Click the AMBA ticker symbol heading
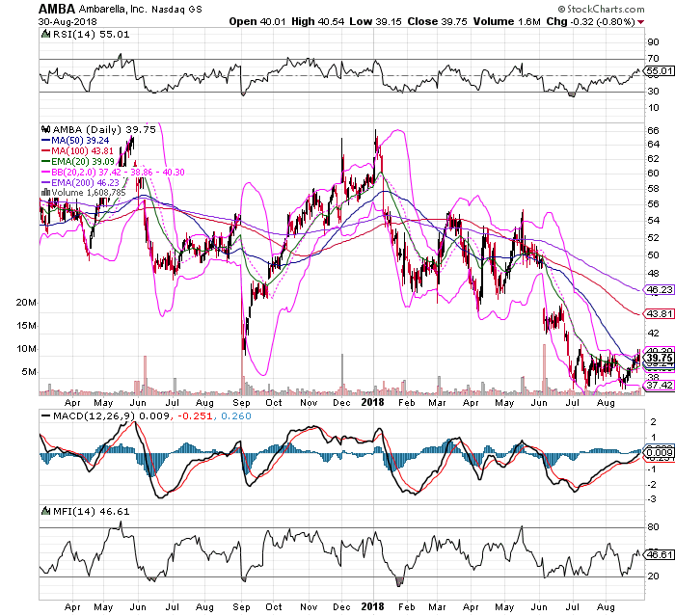Image resolution: width=675 pixels, height=616 pixels. click(x=57, y=9)
